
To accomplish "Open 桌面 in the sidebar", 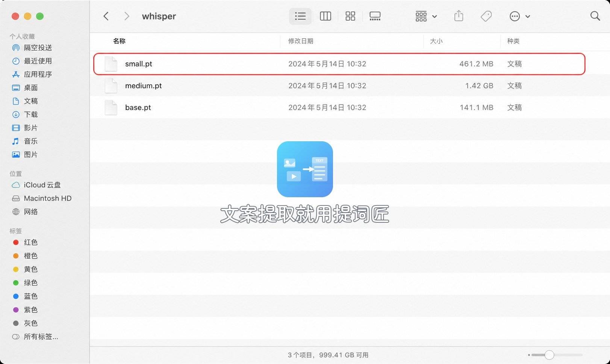I will click(x=30, y=88).
